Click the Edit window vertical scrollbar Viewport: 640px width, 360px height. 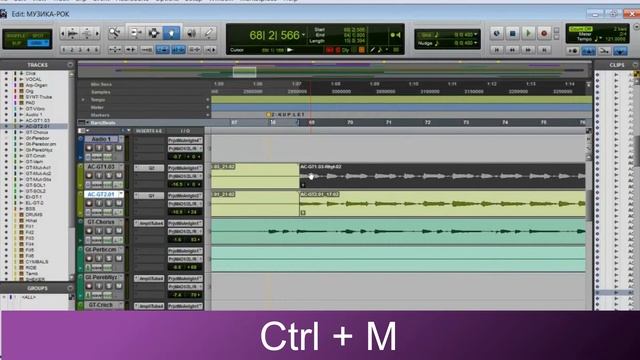pos(589,206)
